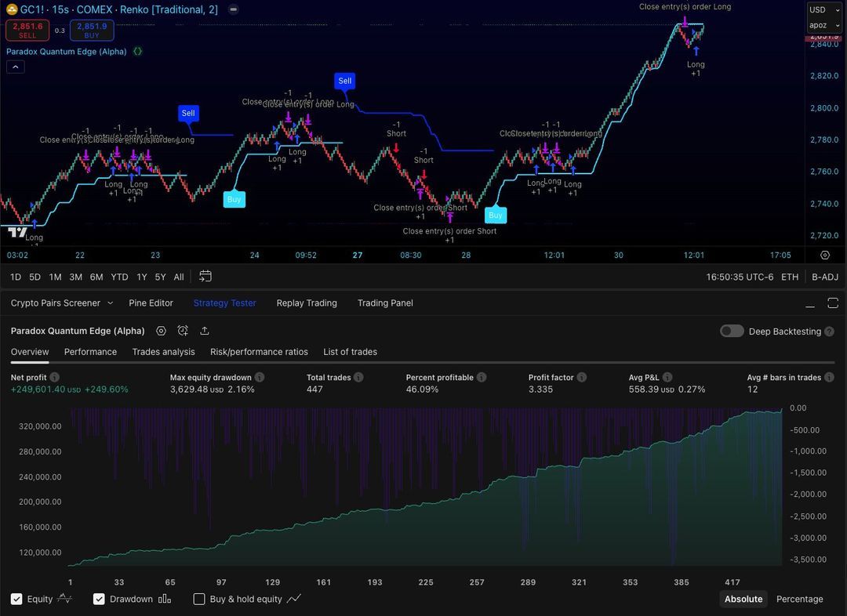
Task: Open the USD currency dropdown
Action: pos(823,9)
